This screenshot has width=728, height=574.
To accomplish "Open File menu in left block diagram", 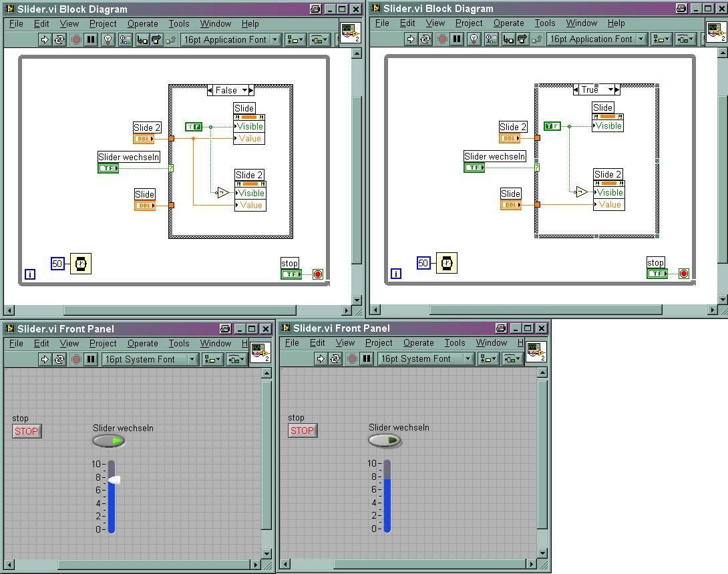I will pos(16,23).
